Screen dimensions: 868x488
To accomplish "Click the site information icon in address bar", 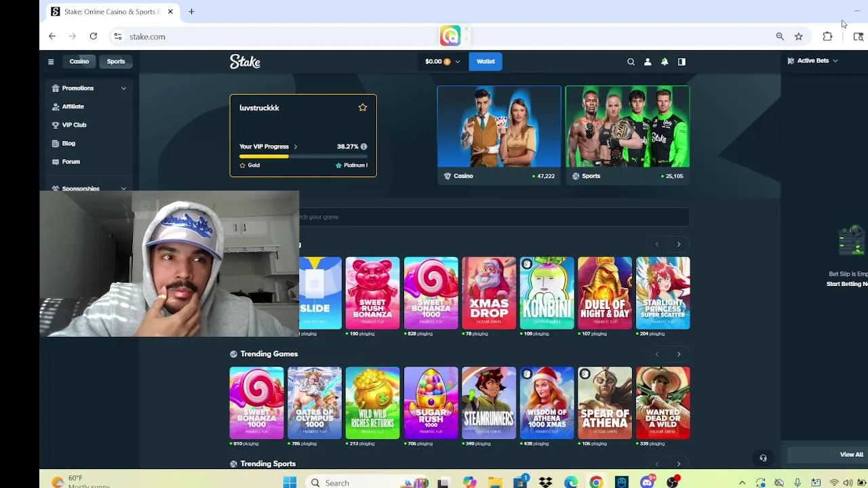I will click(118, 37).
